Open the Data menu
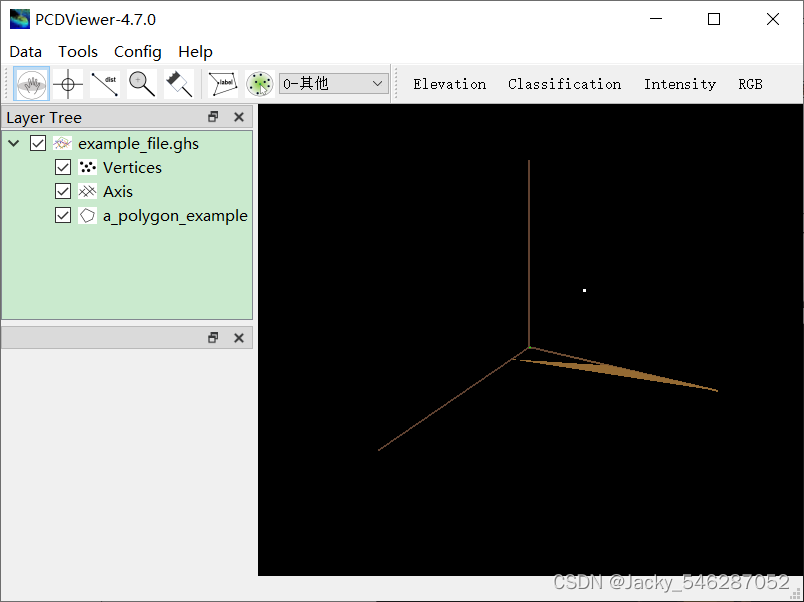This screenshot has width=804, height=602. click(x=26, y=51)
